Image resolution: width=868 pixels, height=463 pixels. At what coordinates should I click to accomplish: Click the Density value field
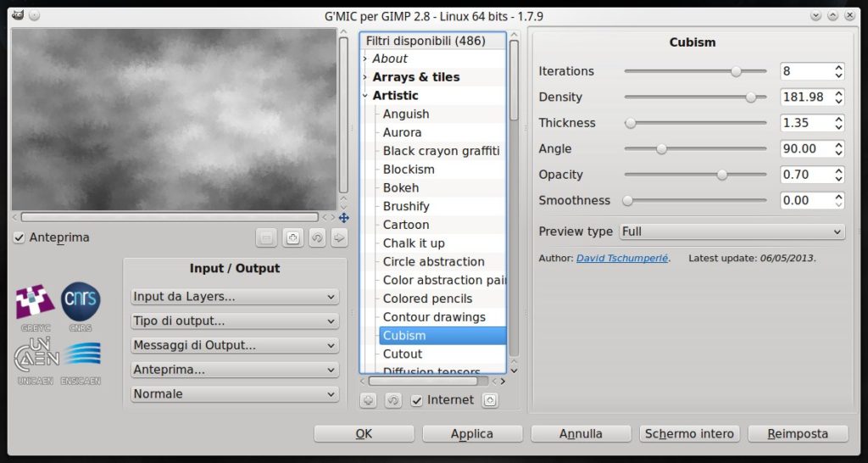point(806,97)
